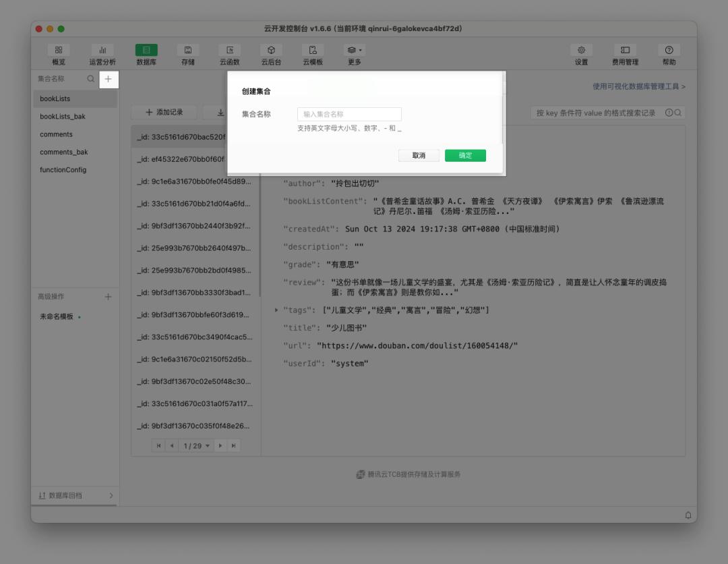
Task: Click the info icon in record search box
Action: pyautogui.click(x=669, y=113)
